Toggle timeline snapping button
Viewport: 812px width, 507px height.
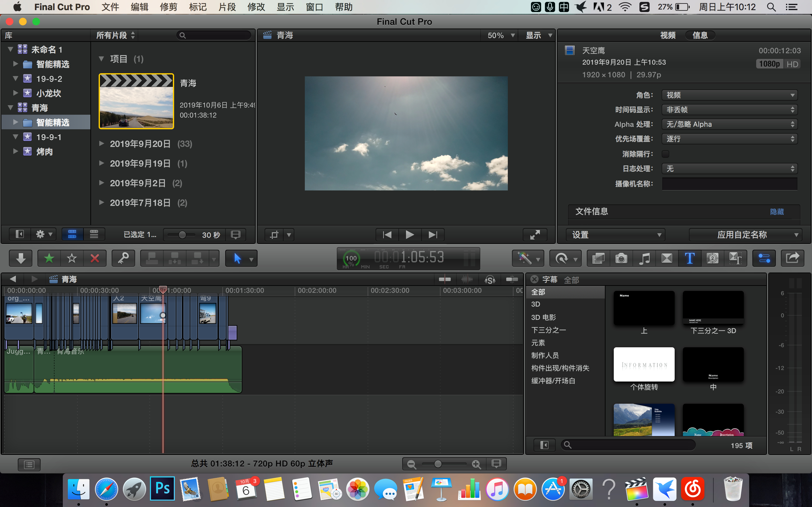click(512, 279)
